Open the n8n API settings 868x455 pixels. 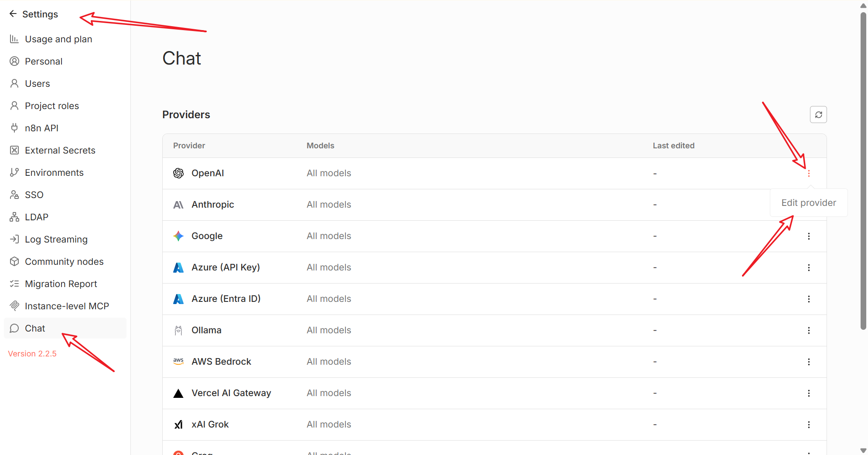click(65, 128)
